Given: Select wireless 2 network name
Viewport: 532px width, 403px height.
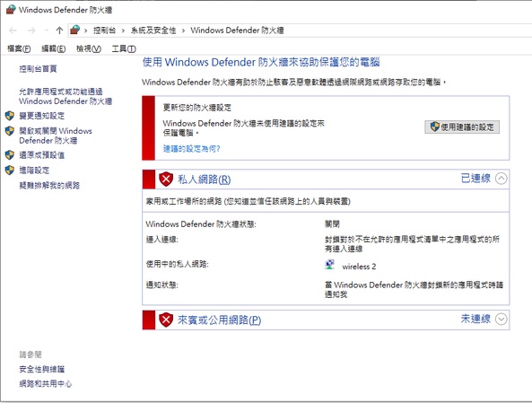Looking at the screenshot, I should click(359, 267).
